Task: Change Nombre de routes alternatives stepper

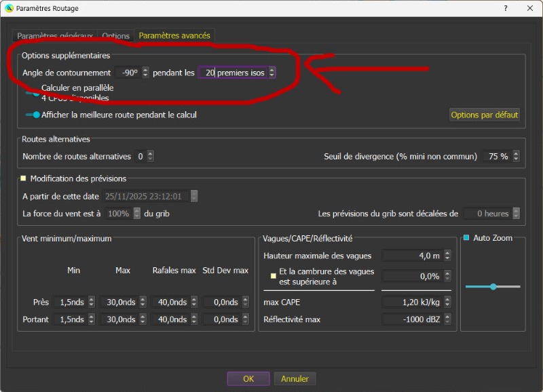Action: (150, 156)
